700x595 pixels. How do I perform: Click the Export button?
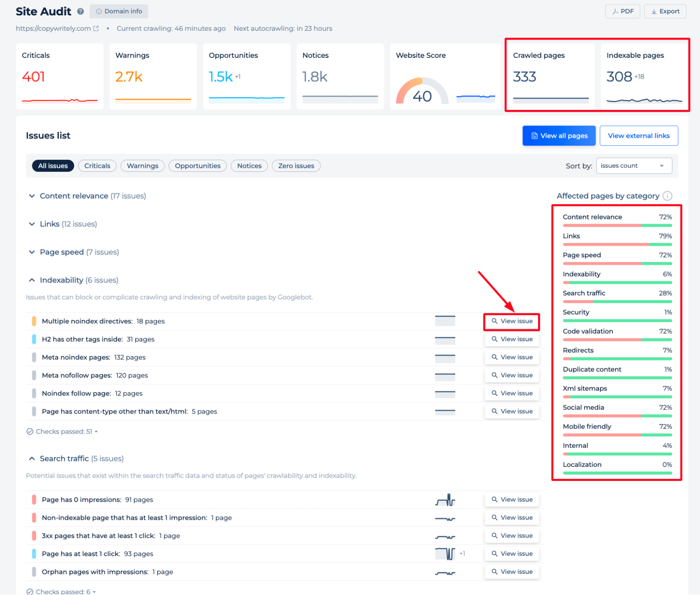coord(665,11)
